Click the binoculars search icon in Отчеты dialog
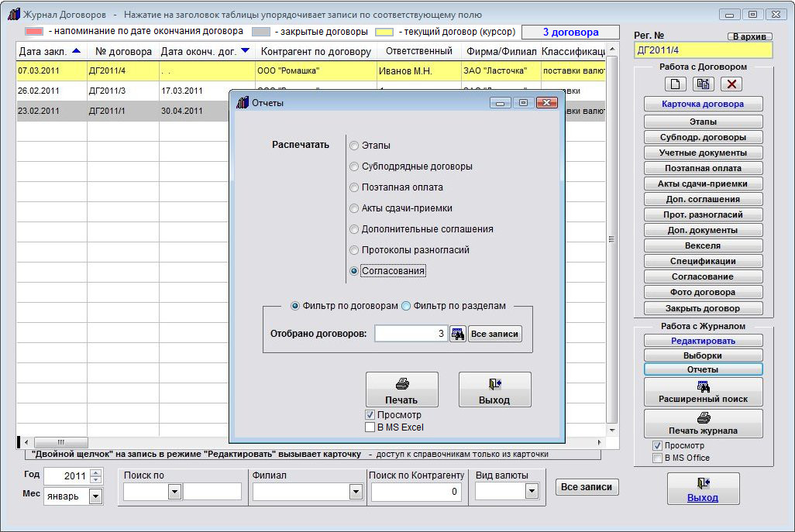Image resolution: width=795 pixels, height=532 pixels. click(458, 334)
